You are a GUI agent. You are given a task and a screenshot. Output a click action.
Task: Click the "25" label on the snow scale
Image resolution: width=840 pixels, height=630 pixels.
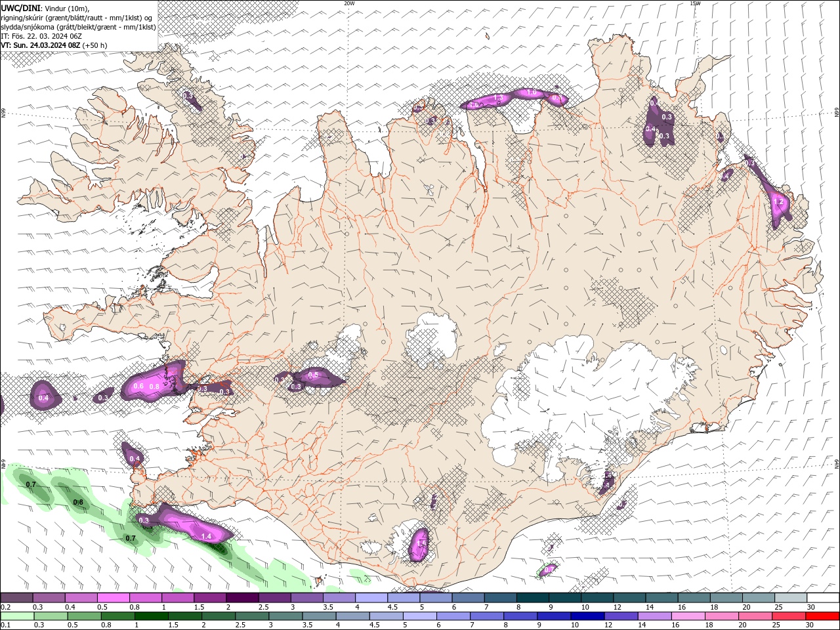pos(778,607)
